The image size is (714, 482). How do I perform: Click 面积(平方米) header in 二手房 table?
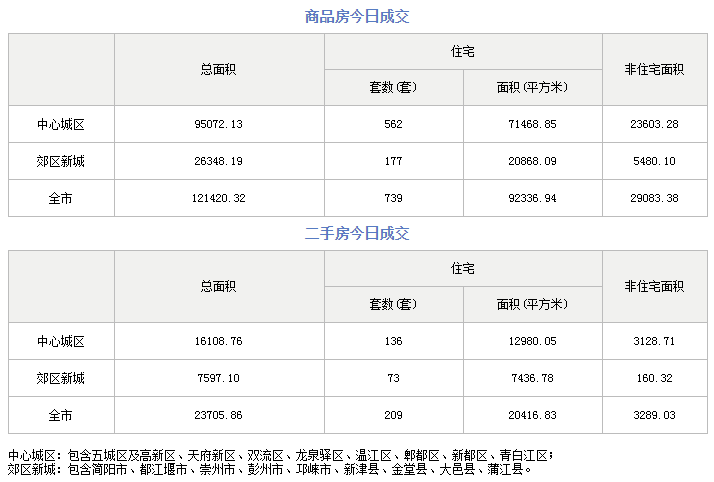[532, 304]
